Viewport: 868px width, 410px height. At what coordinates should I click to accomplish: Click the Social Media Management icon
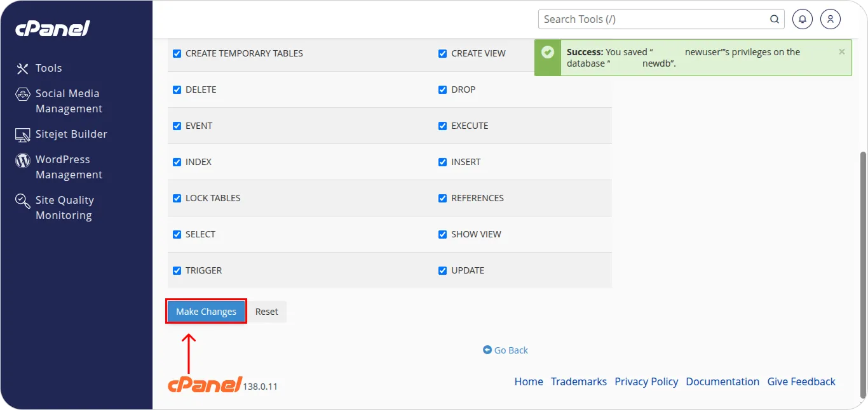23,95
